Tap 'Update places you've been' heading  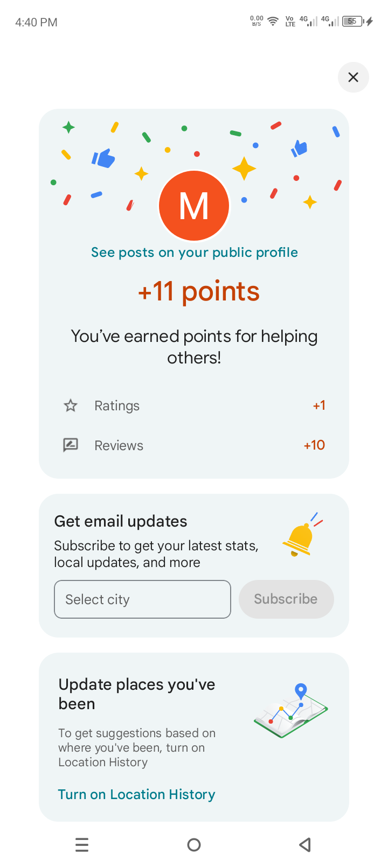[x=137, y=694]
